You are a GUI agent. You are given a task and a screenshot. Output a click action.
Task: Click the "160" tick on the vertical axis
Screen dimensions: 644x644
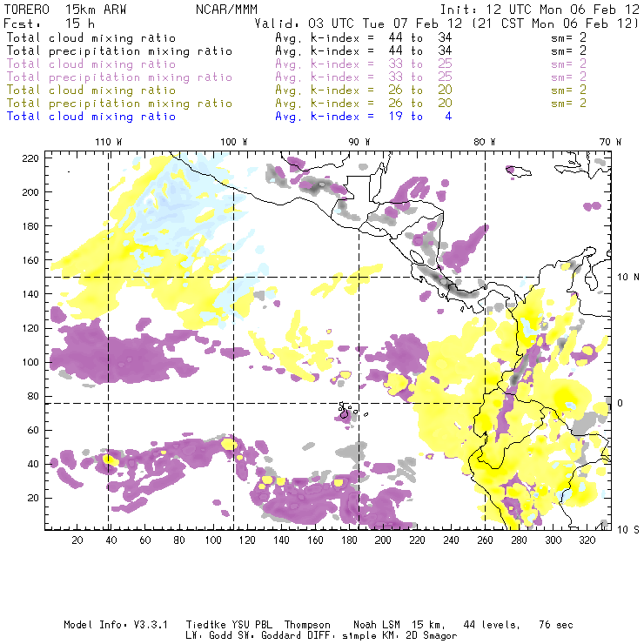point(30,260)
